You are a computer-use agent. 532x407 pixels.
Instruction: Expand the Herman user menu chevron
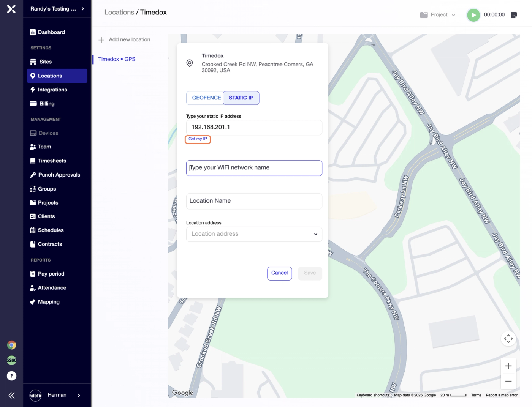tap(79, 395)
